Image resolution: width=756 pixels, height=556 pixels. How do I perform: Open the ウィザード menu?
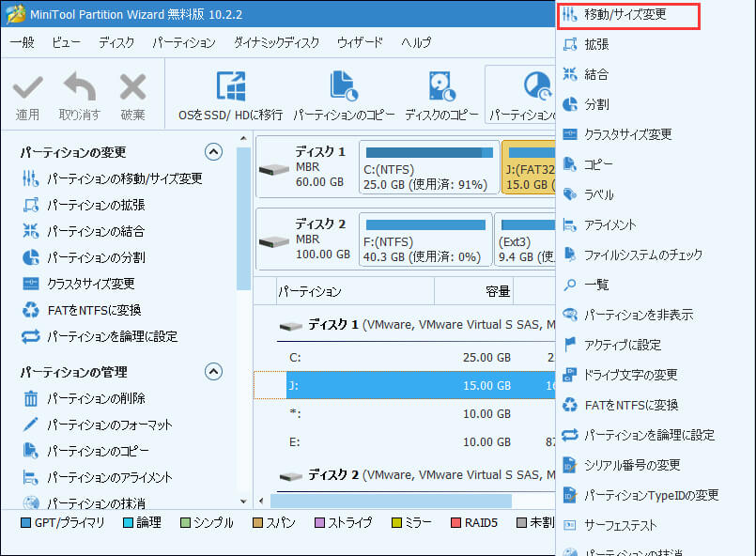click(x=360, y=43)
